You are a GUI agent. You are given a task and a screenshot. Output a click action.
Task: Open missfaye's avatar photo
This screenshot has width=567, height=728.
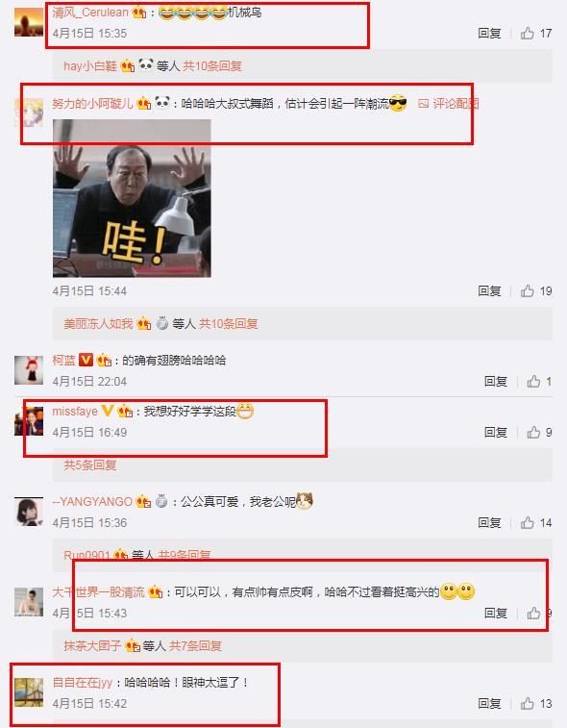click(29, 420)
